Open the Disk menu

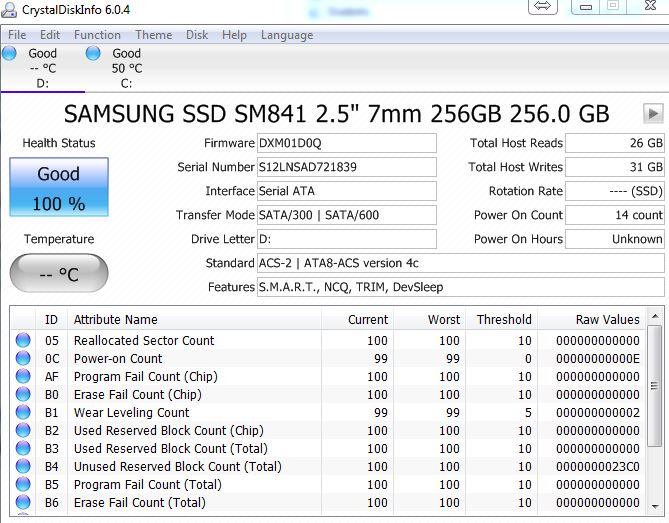197,35
